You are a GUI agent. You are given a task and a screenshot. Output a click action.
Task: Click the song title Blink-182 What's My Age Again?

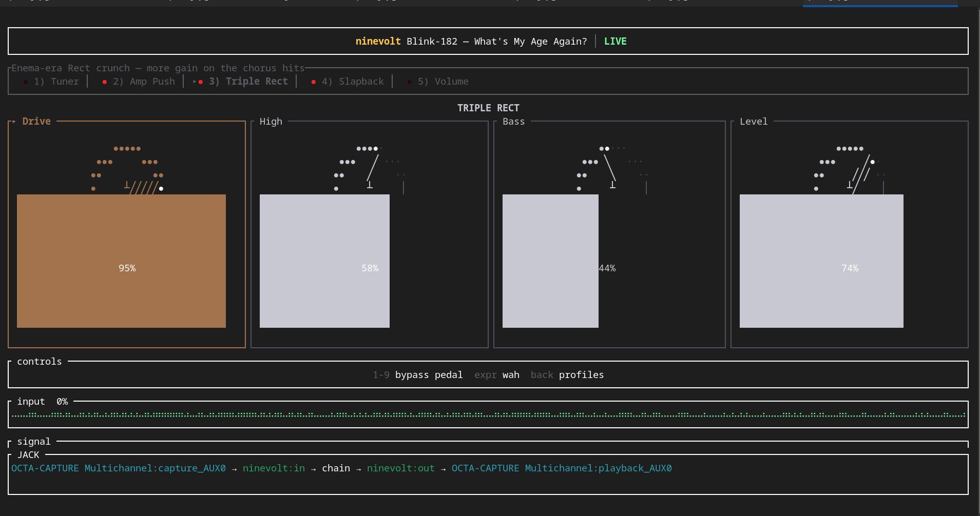pos(496,42)
